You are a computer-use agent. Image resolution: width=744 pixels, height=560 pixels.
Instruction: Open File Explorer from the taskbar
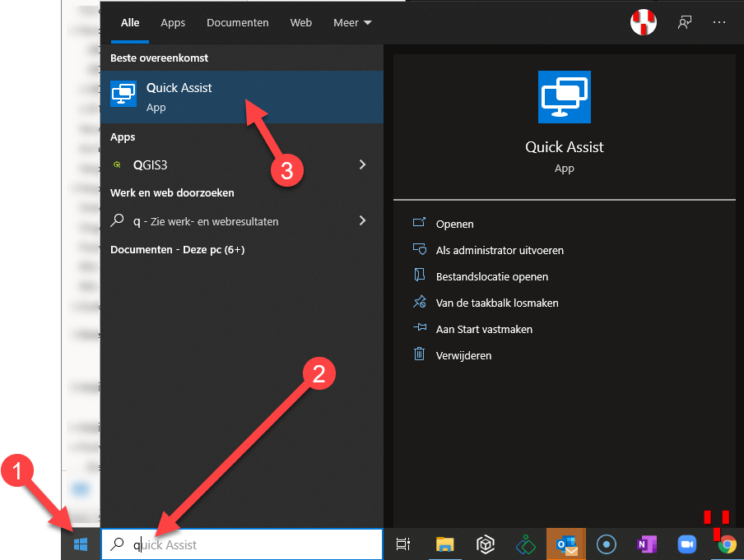point(444,544)
